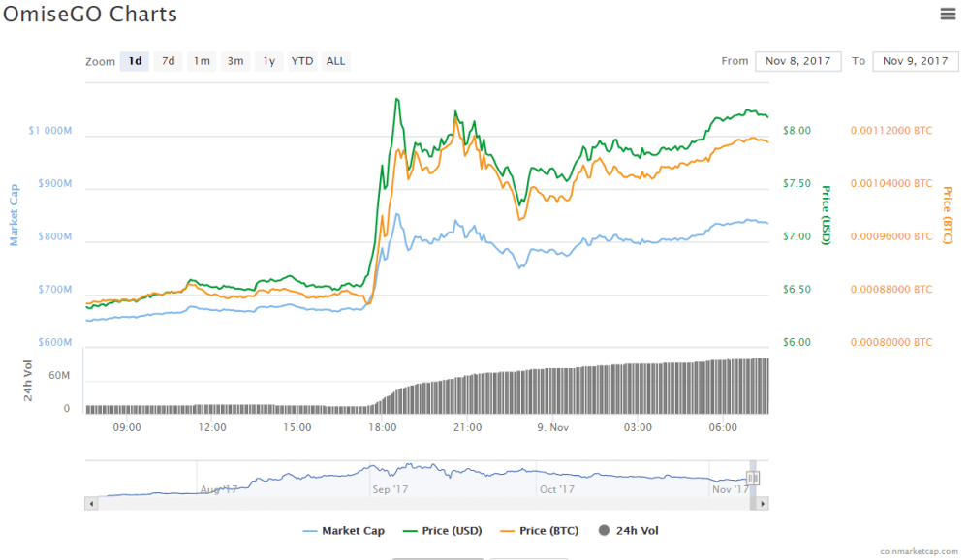Click the 18:00 time axis label
The image size is (969, 560).
coord(383,427)
